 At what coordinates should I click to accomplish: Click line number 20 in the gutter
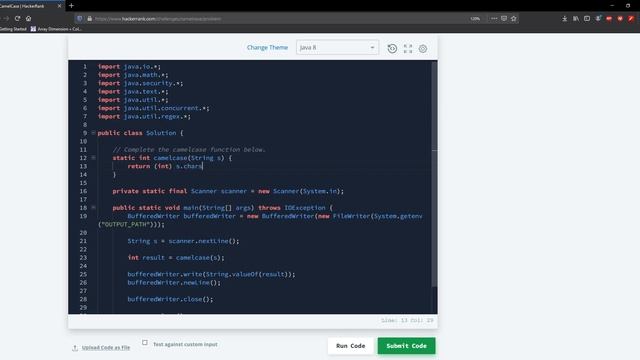coord(83,233)
